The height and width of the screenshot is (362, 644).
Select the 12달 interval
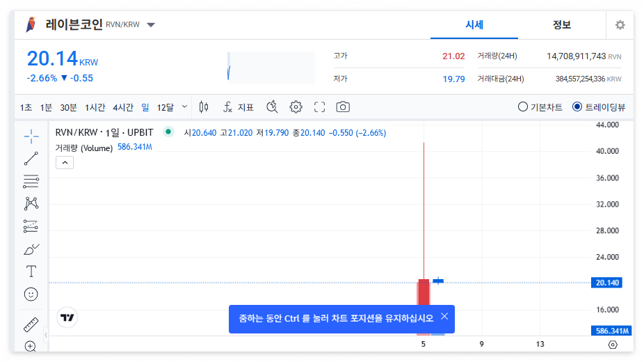(166, 108)
